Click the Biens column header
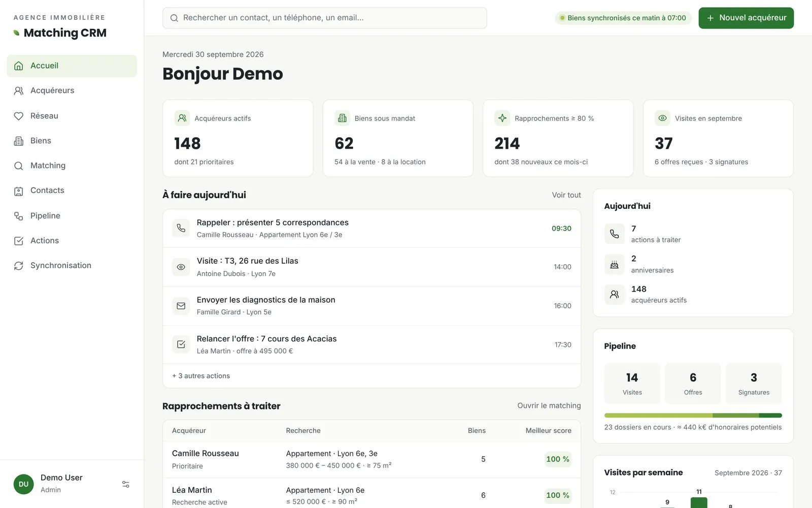The height and width of the screenshot is (508, 812). (477, 431)
